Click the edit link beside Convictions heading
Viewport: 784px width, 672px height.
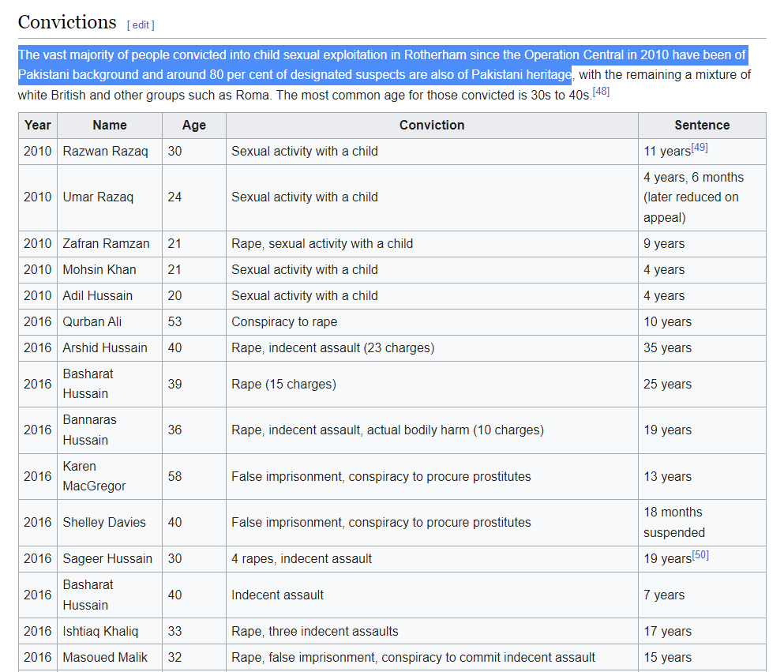point(141,25)
